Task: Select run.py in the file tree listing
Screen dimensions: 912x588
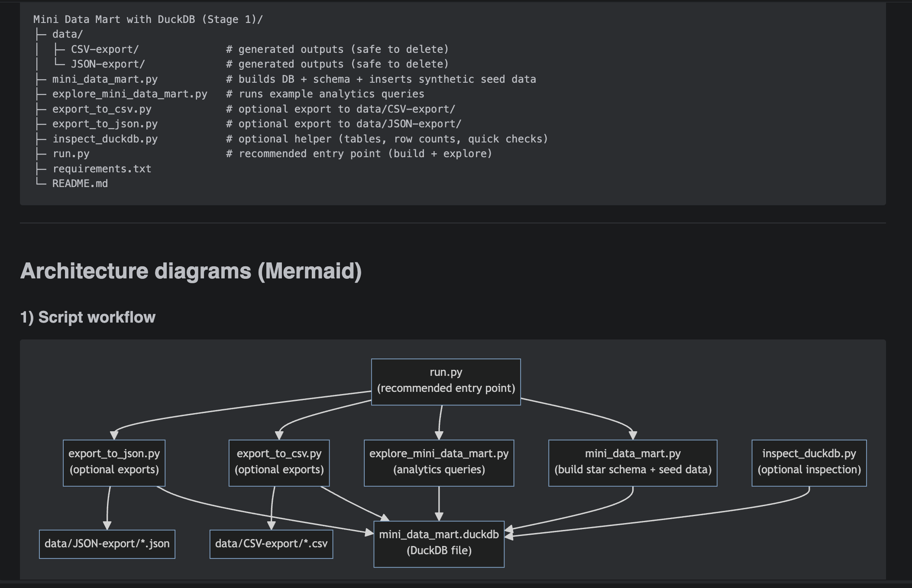Action: (71, 153)
